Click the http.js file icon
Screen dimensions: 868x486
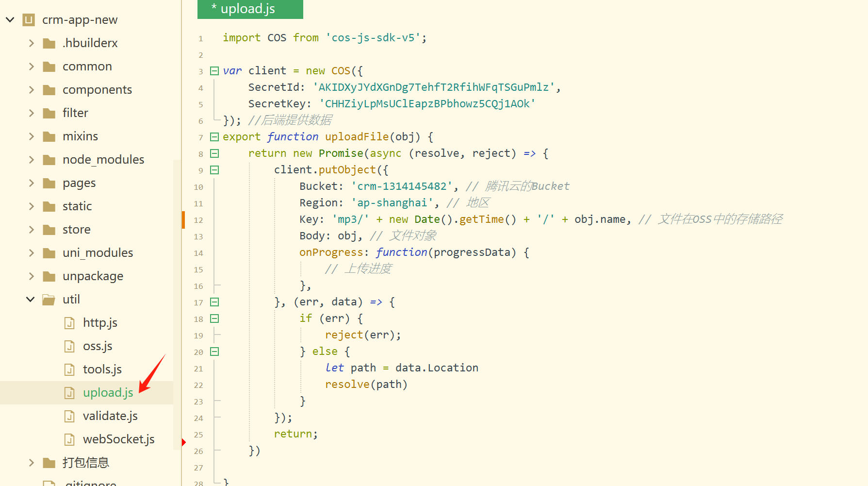(x=69, y=322)
